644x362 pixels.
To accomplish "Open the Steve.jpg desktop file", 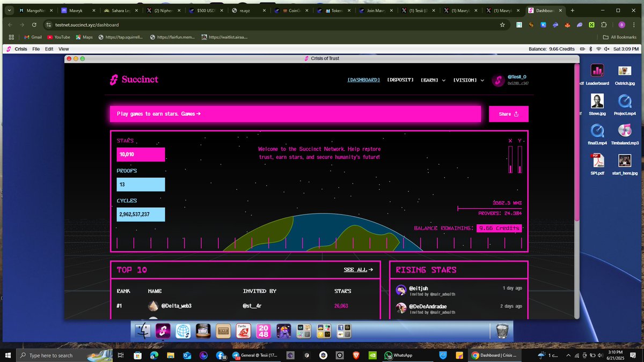I will tap(597, 105).
